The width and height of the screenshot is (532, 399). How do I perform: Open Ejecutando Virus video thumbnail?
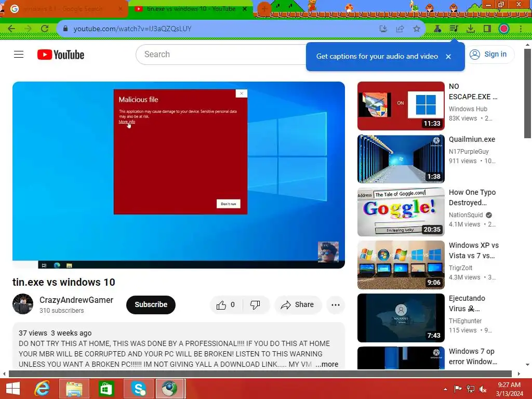(401, 318)
